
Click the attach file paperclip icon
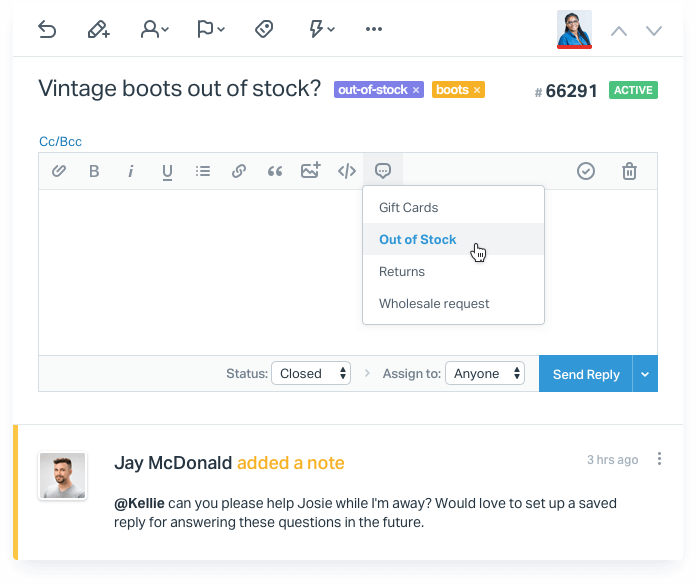[x=59, y=171]
